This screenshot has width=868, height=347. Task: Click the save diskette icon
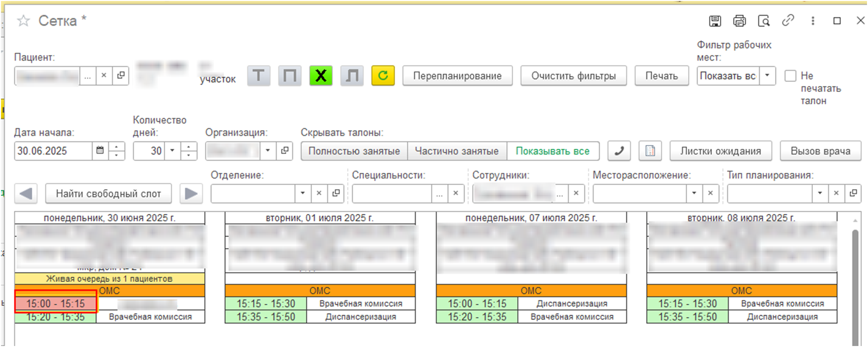coord(715,21)
